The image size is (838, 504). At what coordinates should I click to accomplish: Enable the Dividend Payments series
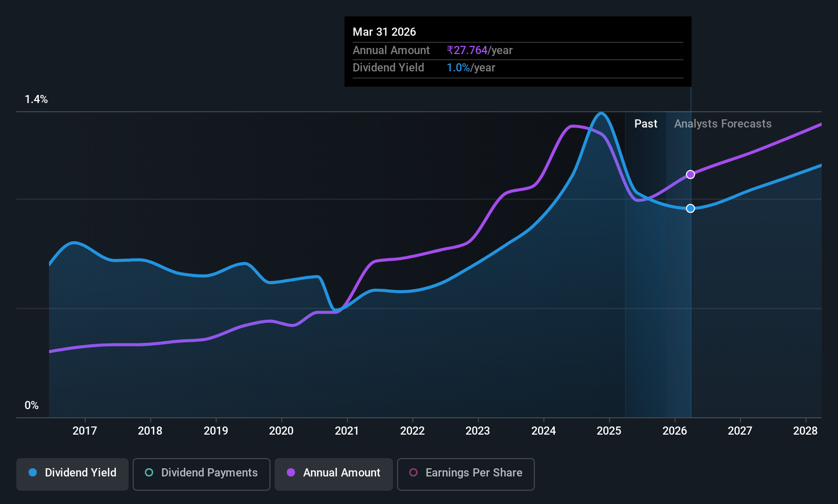click(201, 474)
